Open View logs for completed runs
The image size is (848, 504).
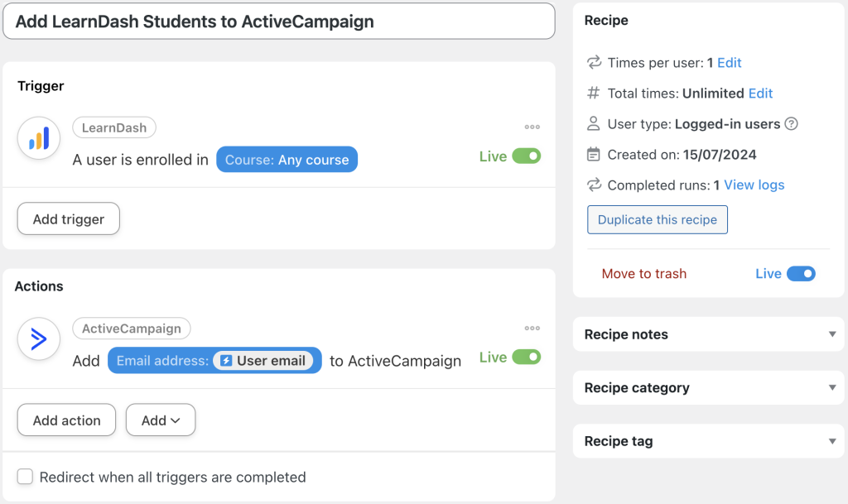(x=754, y=185)
